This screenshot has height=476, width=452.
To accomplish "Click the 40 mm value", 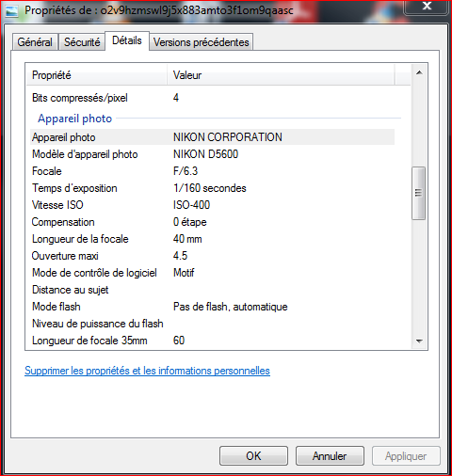I will [x=187, y=239].
